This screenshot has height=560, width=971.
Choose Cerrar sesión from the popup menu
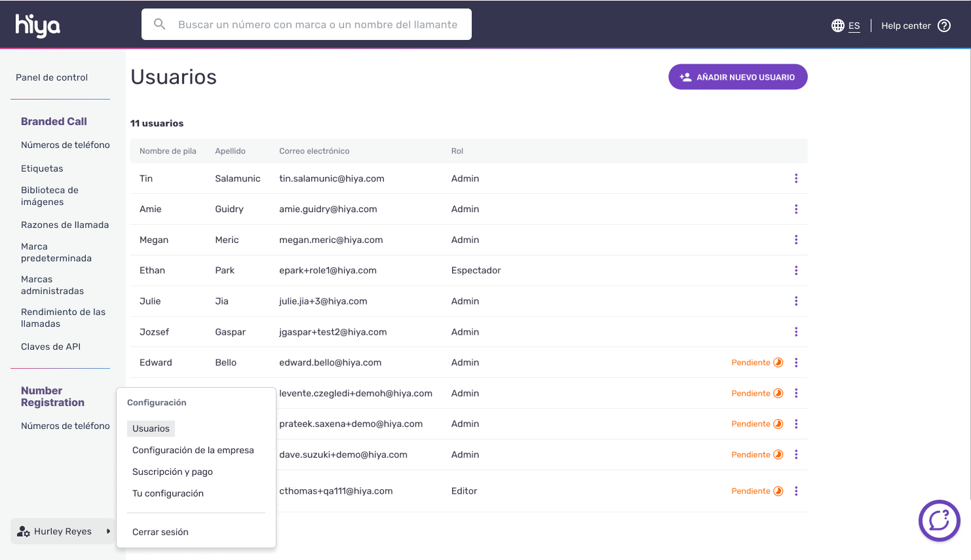point(160,532)
